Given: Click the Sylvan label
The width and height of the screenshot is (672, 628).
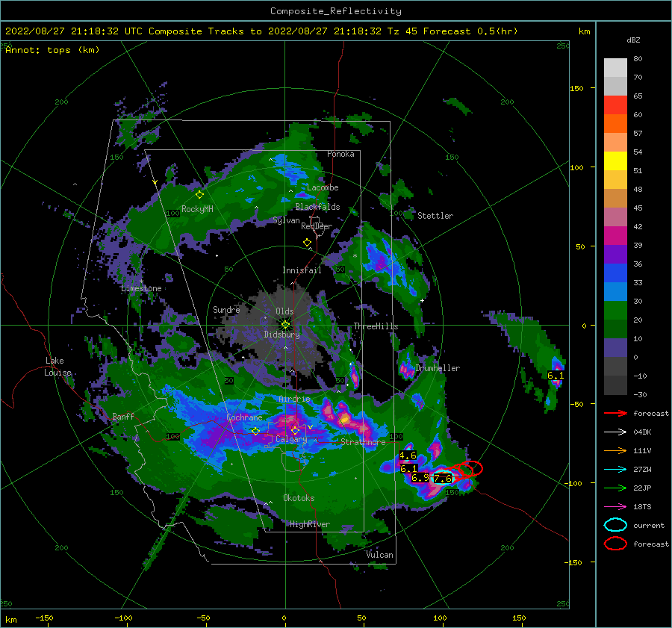Looking at the screenshot, I should [286, 220].
